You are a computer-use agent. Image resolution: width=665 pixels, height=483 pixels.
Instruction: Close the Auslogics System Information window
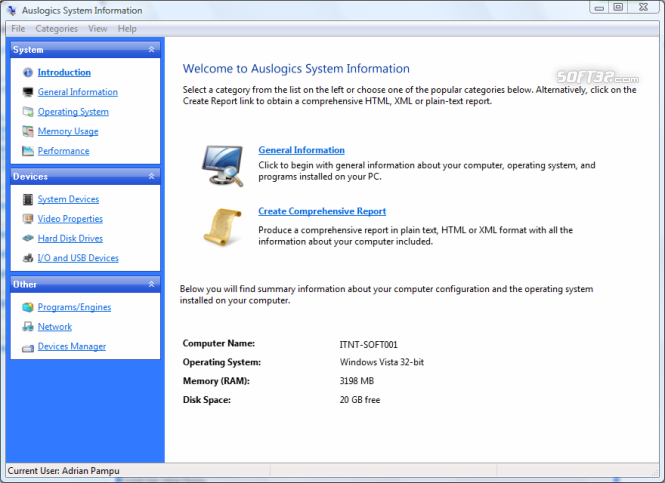(x=643, y=7)
